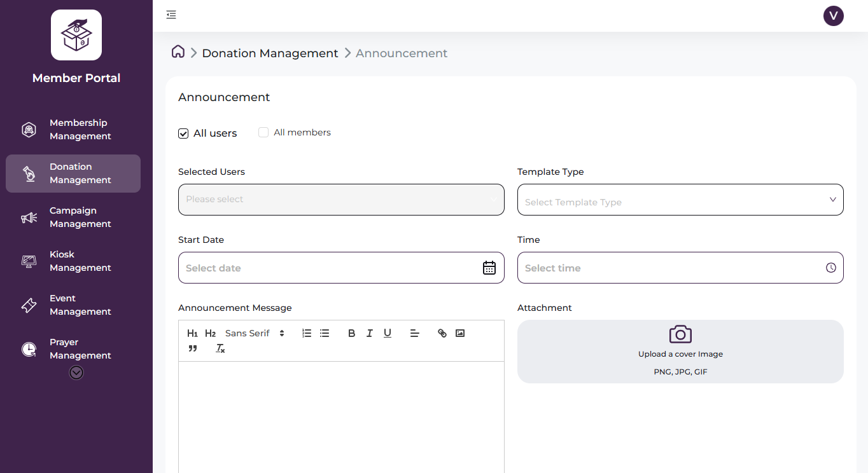Viewport: 868px width, 473px height.
Task: Click Upload a cover Image attachment area
Action: tap(680, 351)
